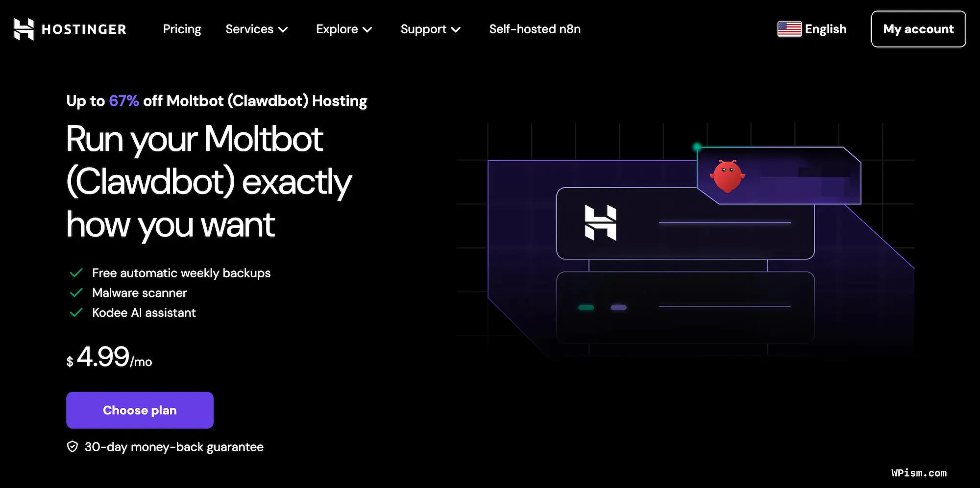Expand the Explore menu
This screenshot has width=980, height=488.
point(344,29)
